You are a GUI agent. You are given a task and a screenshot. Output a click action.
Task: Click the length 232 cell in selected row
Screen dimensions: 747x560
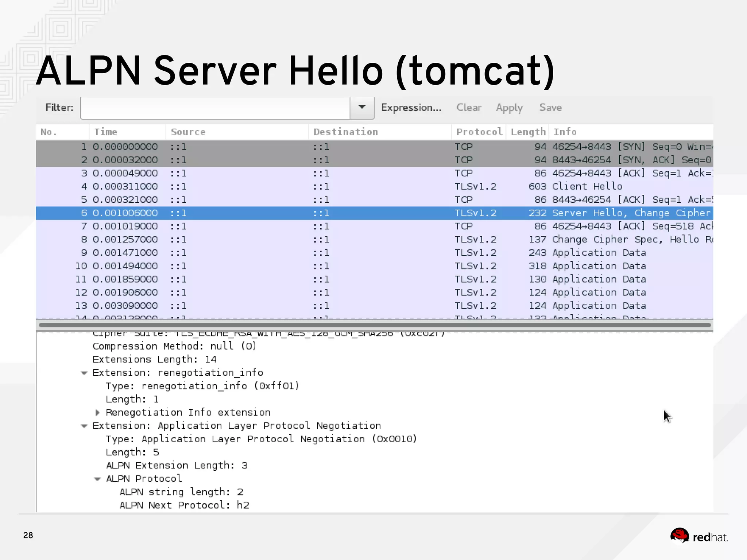[538, 213]
